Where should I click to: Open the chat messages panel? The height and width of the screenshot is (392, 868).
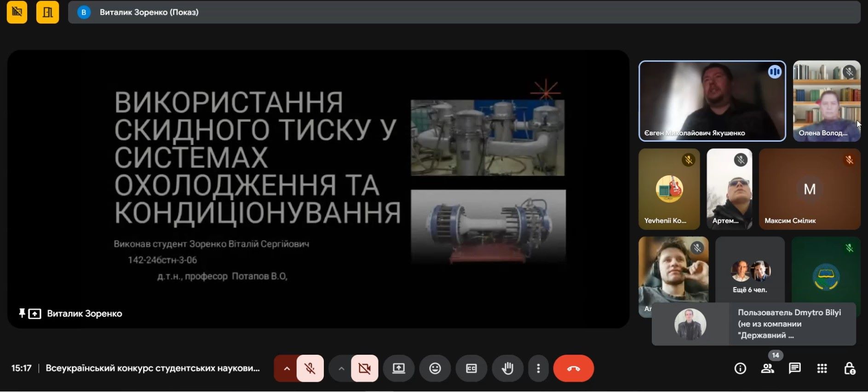(x=794, y=369)
